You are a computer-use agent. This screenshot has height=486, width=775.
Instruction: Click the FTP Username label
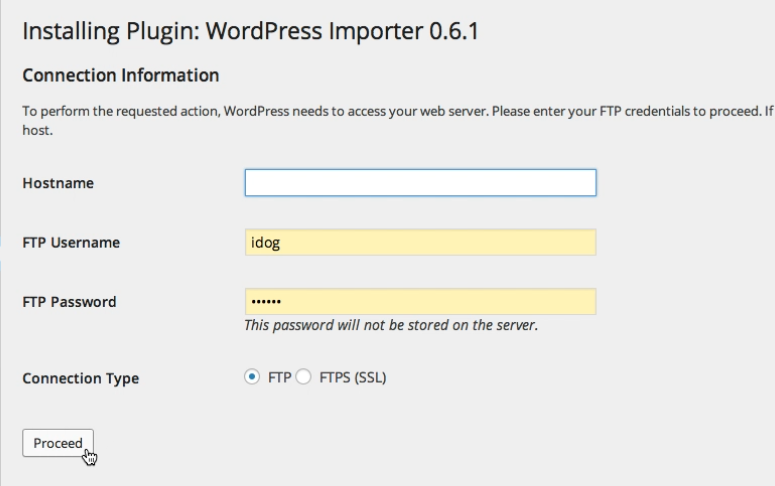[x=71, y=242]
